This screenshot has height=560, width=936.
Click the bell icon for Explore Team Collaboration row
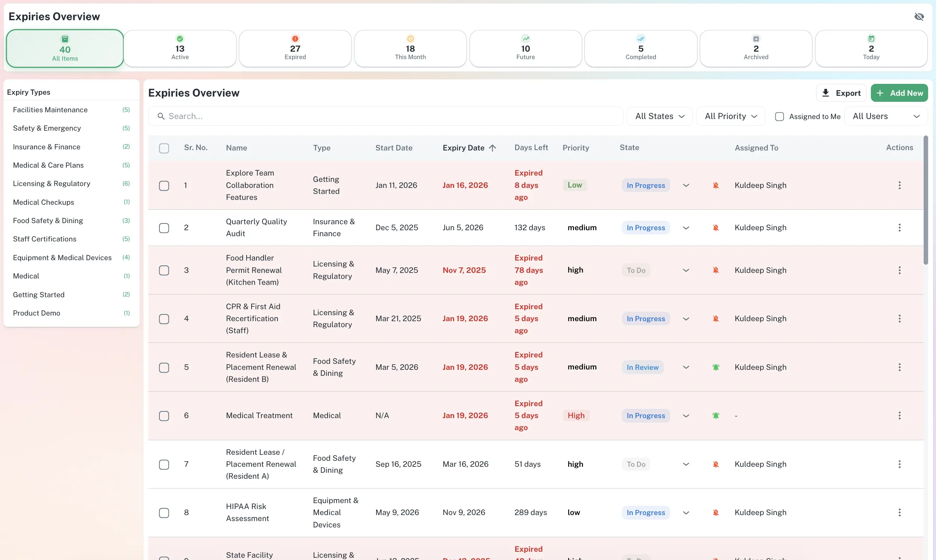click(715, 185)
